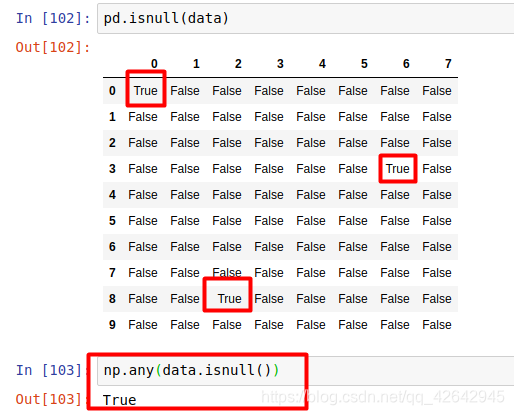Click column header 5 of the table
The image size is (514, 415).
point(364,64)
